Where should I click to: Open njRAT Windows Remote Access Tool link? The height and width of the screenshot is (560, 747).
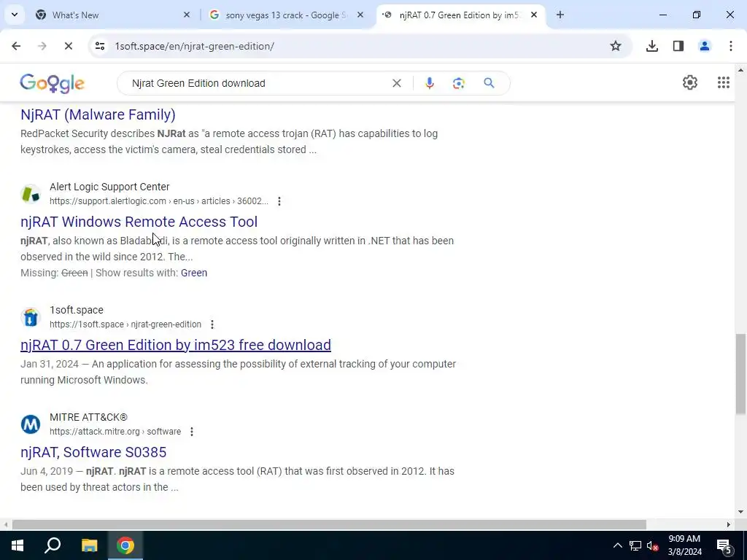[x=139, y=222]
